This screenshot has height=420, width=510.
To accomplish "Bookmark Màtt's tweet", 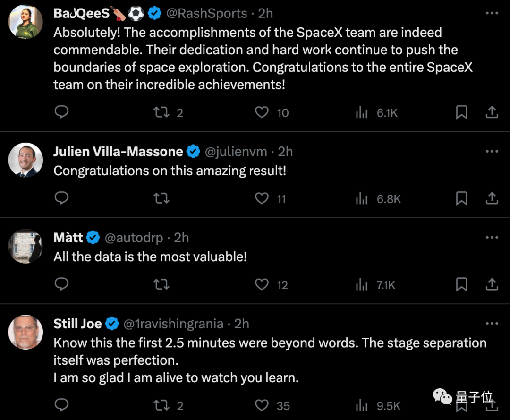I will click(x=461, y=284).
